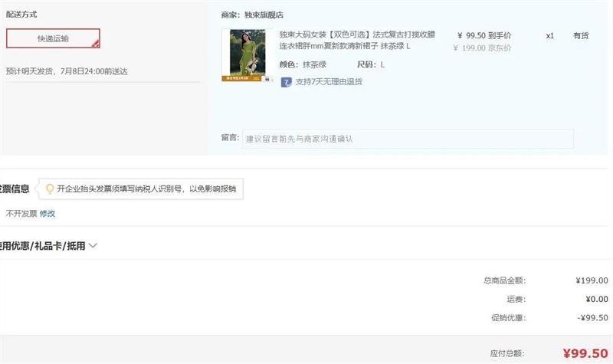Open the green dress product thumbnail
This screenshot has width=613, height=364.
click(x=247, y=55)
